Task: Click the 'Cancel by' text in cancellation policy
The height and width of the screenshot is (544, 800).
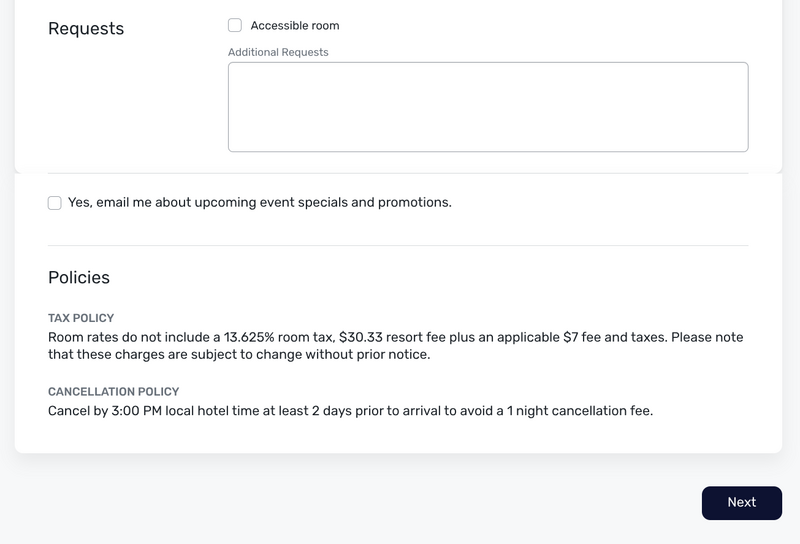Action: (76, 410)
